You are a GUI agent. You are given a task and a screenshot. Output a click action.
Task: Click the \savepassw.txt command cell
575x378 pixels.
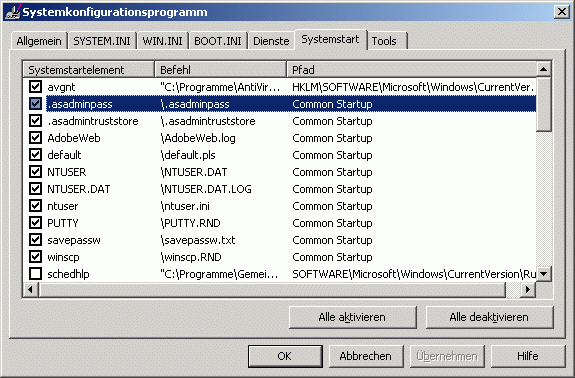(x=198, y=240)
